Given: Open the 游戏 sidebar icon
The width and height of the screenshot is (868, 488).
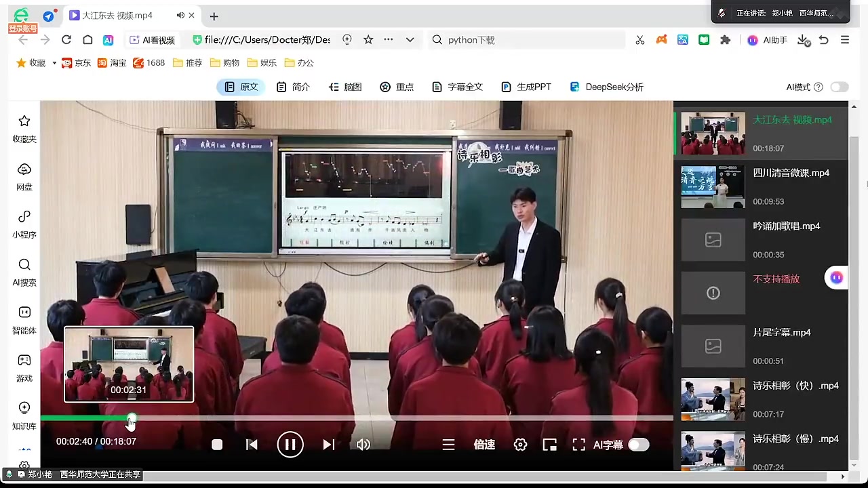Looking at the screenshot, I should point(24,368).
